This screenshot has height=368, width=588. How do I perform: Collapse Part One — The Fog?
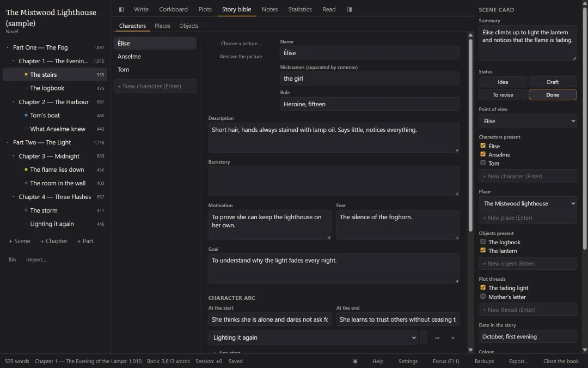tap(8, 47)
